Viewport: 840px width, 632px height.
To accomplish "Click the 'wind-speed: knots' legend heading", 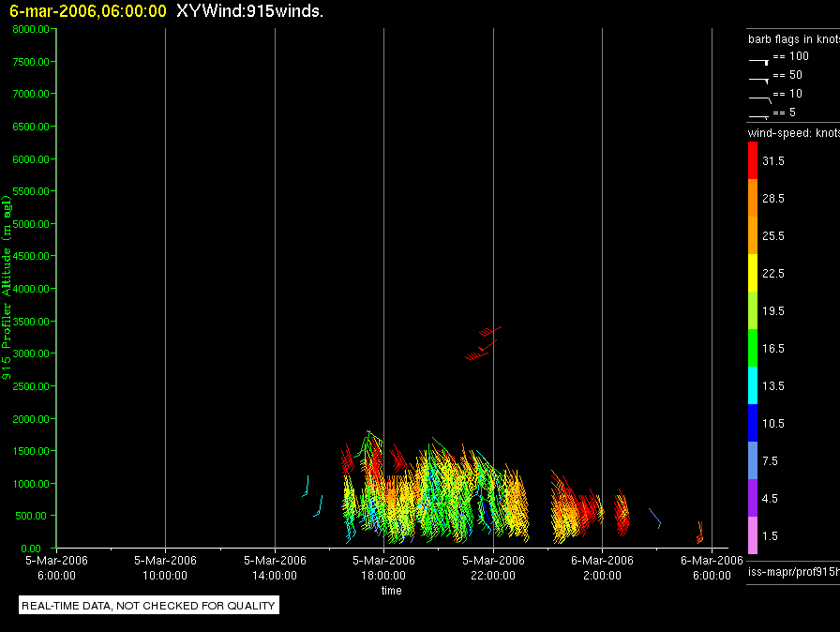I will [x=794, y=133].
